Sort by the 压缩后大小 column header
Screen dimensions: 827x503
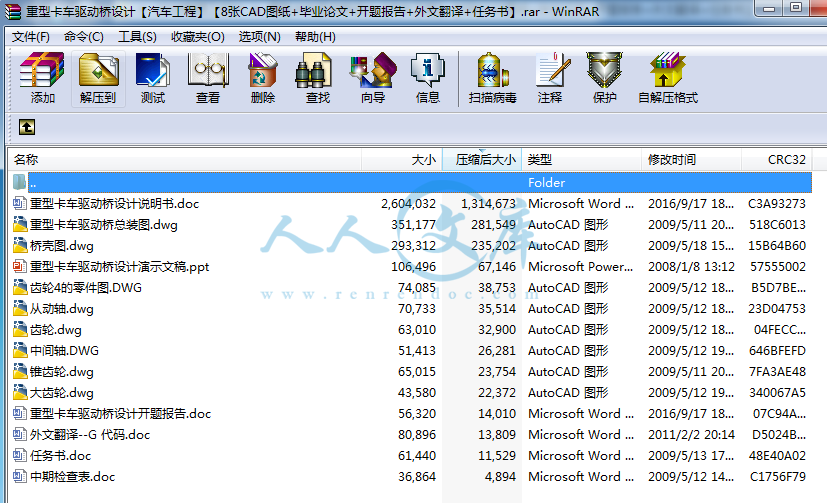[482, 160]
